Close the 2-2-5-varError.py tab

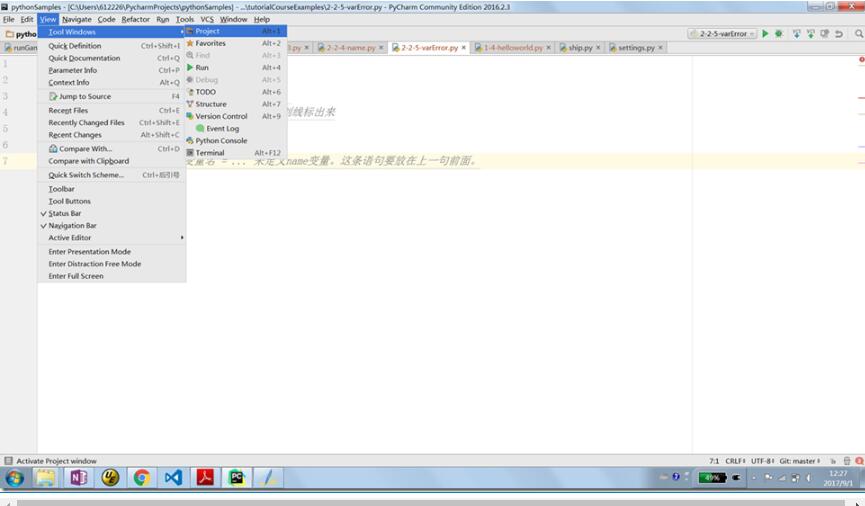463,47
